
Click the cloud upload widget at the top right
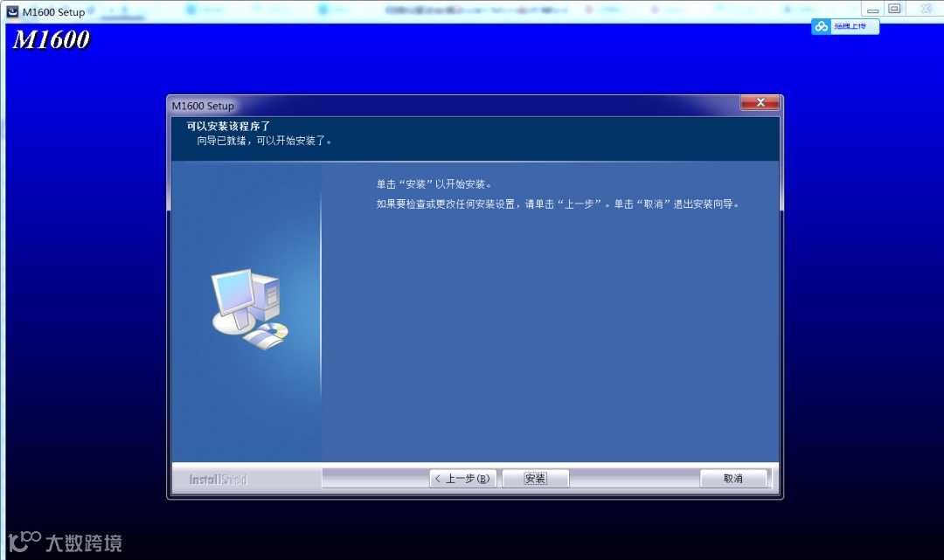tap(844, 26)
